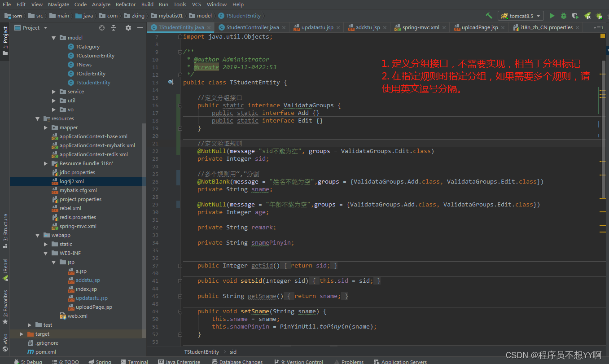
Task: Click the gutter implementation icon on line 13
Action: 171,82
